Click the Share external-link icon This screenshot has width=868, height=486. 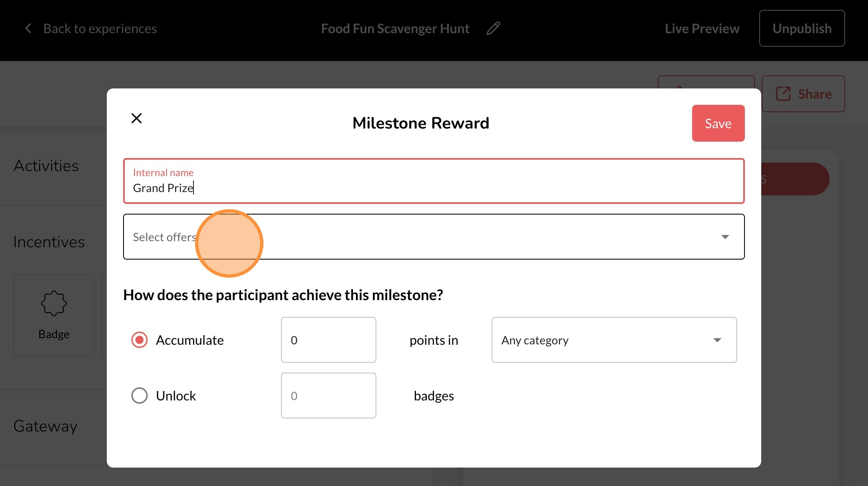[x=783, y=94]
